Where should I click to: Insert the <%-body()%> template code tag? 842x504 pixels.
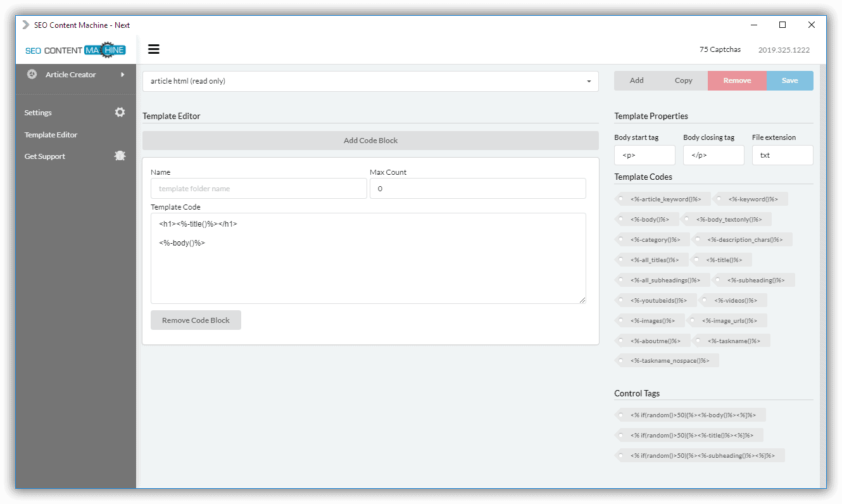tap(647, 220)
